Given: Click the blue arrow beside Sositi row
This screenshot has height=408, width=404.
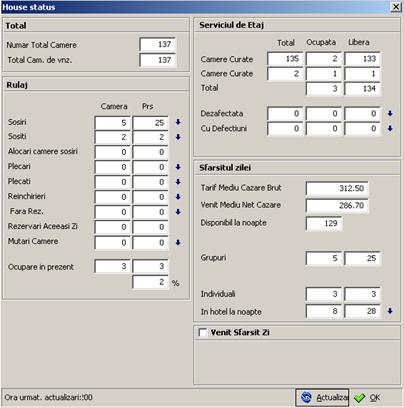Looking at the screenshot, I should (x=178, y=137).
